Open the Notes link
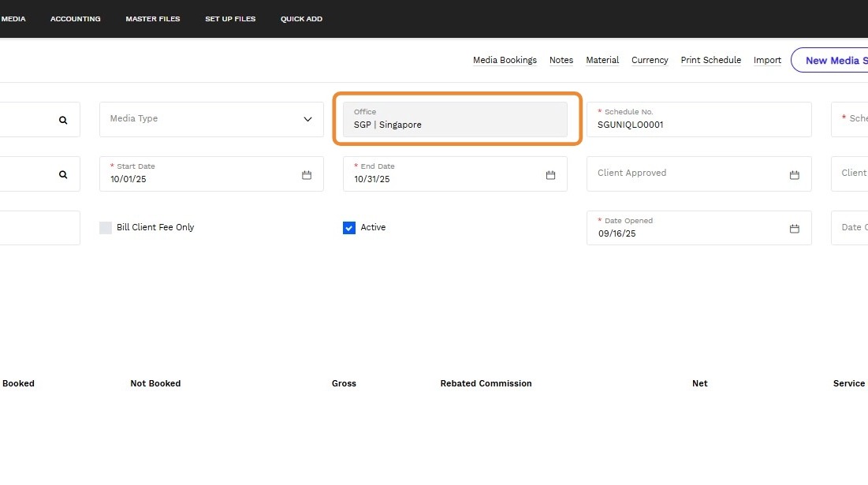This screenshot has height=485, width=868. (561, 60)
